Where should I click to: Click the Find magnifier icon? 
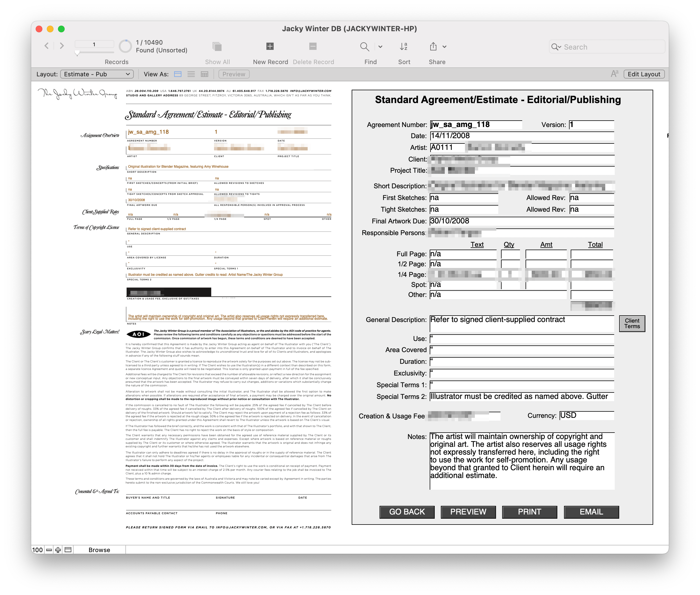(x=364, y=47)
